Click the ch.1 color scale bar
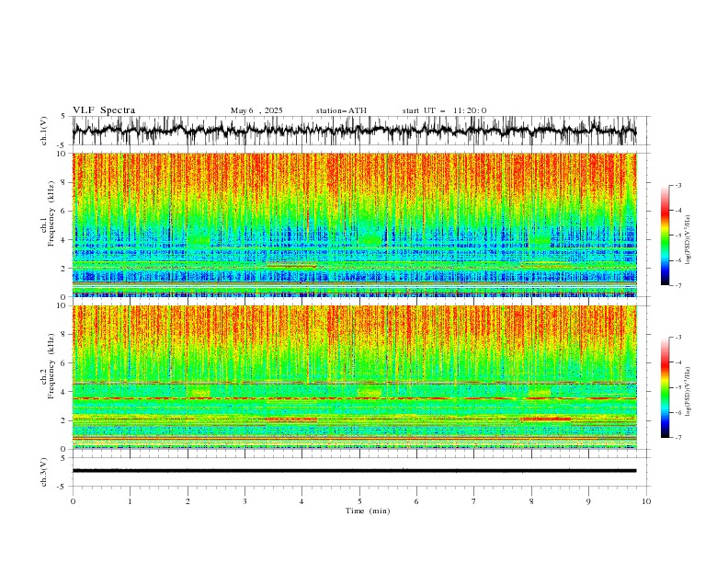 point(665,236)
